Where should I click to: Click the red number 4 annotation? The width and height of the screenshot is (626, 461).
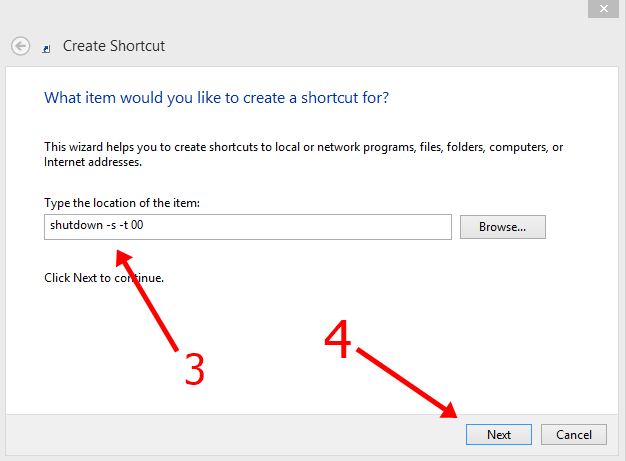click(338, 341)
